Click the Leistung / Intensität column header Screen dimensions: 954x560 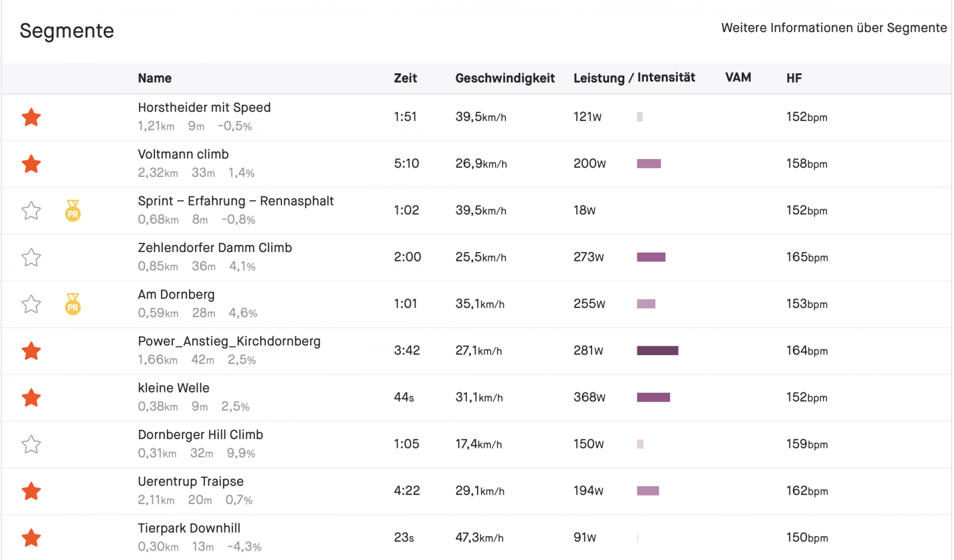[634, 78]
